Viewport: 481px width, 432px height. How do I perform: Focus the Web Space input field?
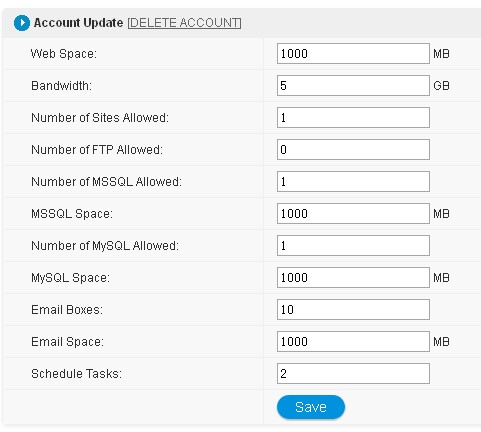point(353,53)
